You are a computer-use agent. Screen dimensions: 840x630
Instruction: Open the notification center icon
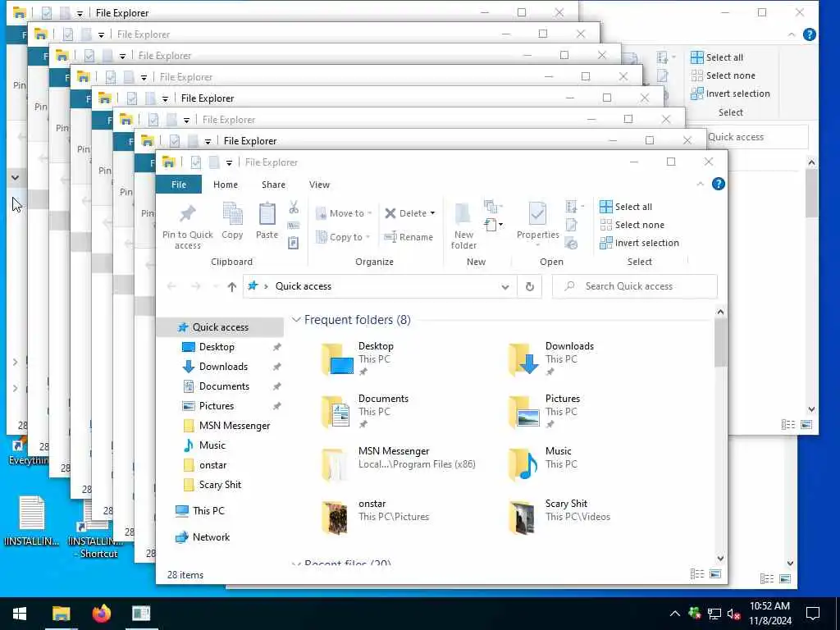coord(813,614)
